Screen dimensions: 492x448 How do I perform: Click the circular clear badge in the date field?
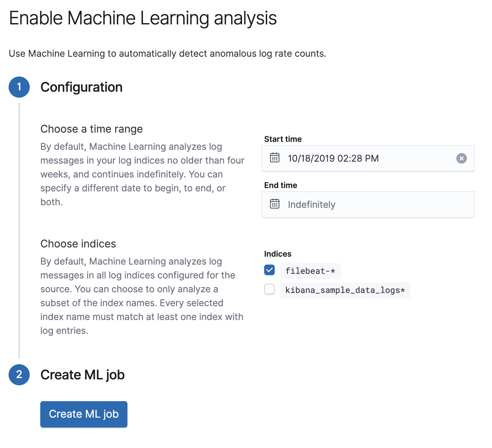pos(461,159)
